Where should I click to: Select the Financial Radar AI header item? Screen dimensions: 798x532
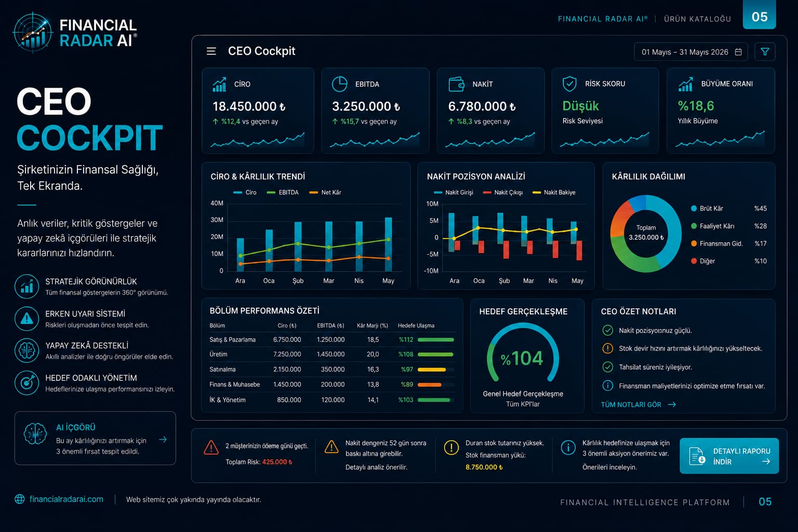click(603, 19)
